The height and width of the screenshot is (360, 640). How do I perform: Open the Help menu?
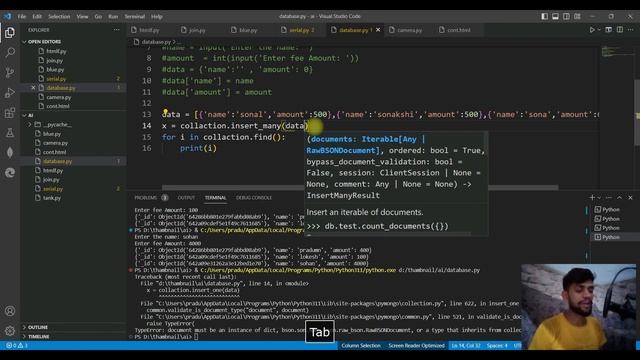click(157, 16)
